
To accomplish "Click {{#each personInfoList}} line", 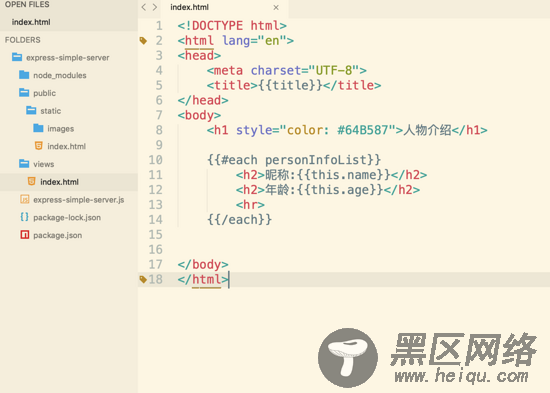I will 294,160.
